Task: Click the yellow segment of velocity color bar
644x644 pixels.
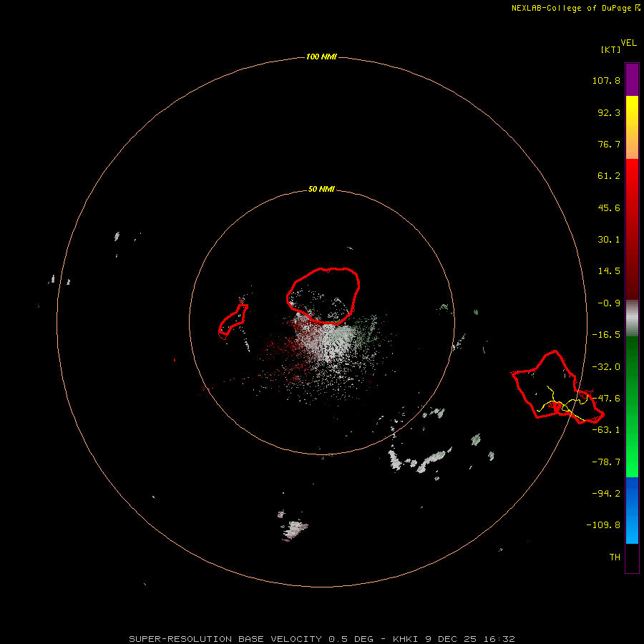Action: [x=632, y=127]
